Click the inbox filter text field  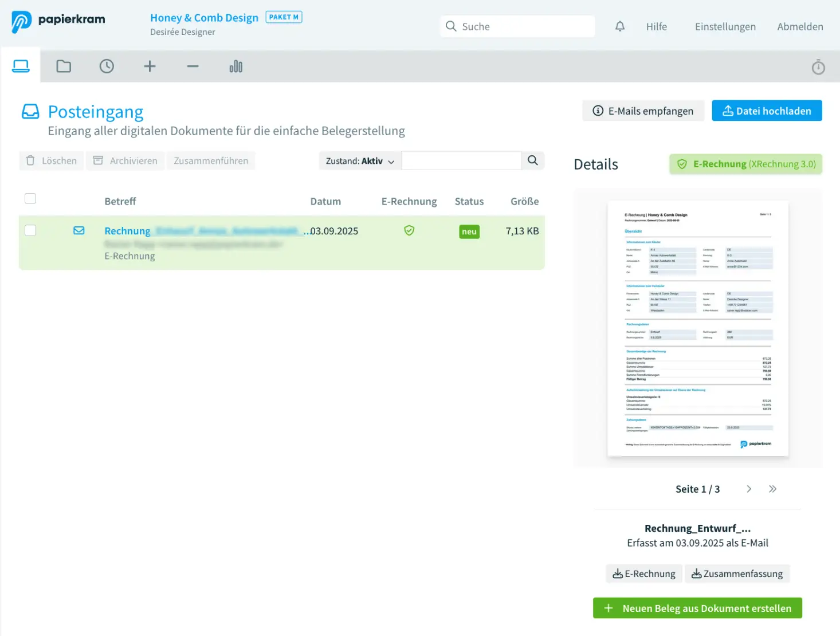click(461, 160)
